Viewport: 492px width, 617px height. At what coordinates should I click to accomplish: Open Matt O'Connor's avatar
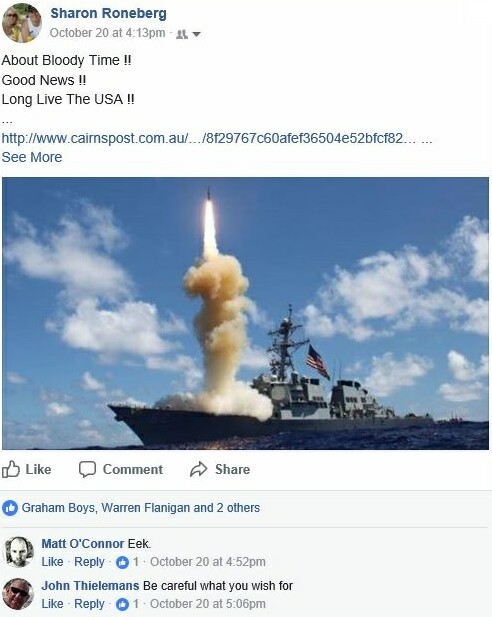18,552
